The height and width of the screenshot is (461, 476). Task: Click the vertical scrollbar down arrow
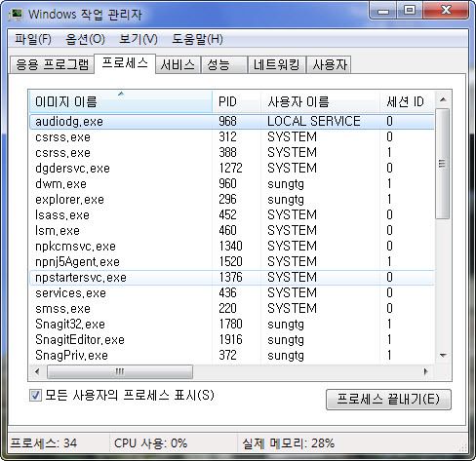[x=443, y=356]
